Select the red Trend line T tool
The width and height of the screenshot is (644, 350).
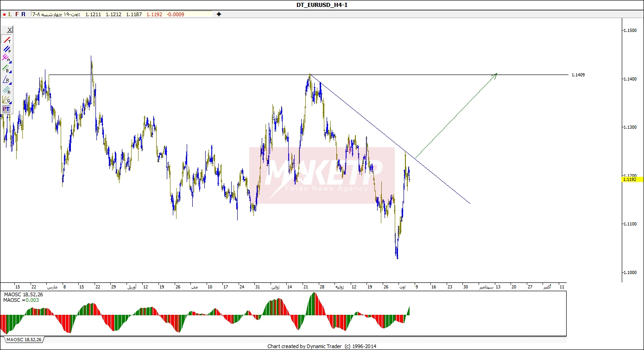point(6,40)
